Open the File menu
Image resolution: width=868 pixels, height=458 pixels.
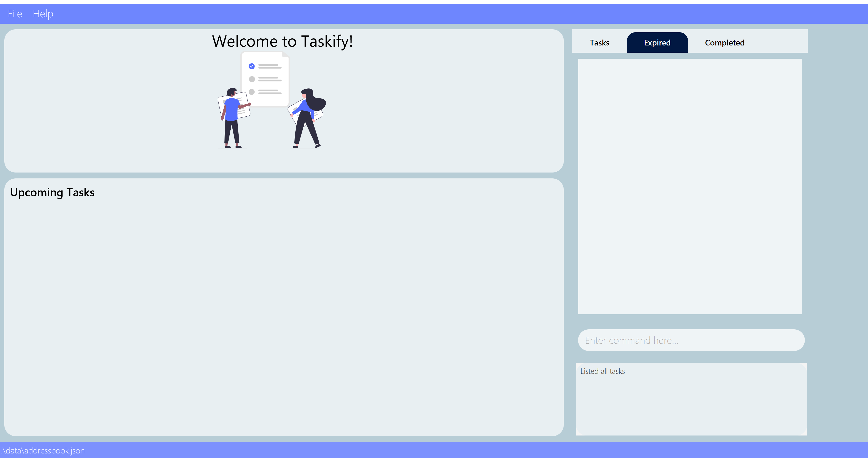click(15, 14)
